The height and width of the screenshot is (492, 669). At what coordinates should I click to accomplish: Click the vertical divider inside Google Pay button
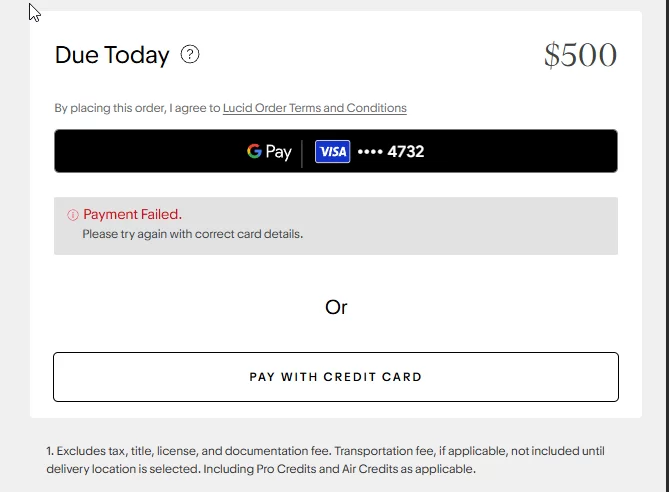tap(302, 154)
